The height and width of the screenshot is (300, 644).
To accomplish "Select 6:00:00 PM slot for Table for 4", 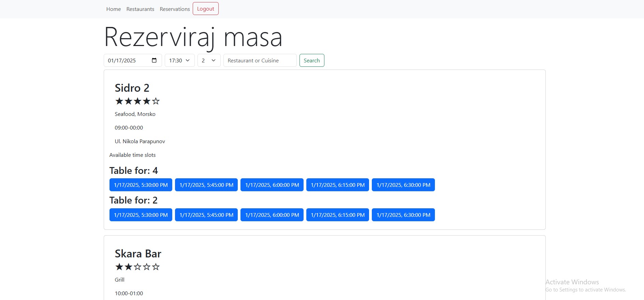I will pos(272,185).
